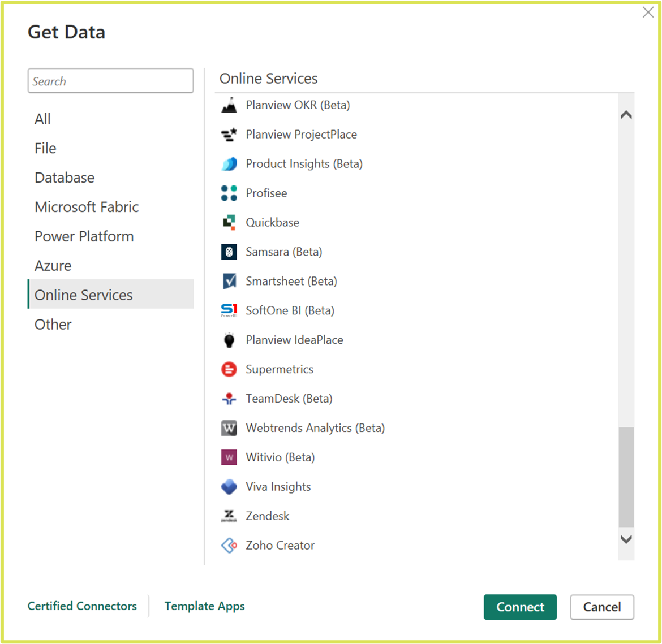Click the Viva Insights blue icon
This screenshot has height=644, width=662.
(229, 487)
